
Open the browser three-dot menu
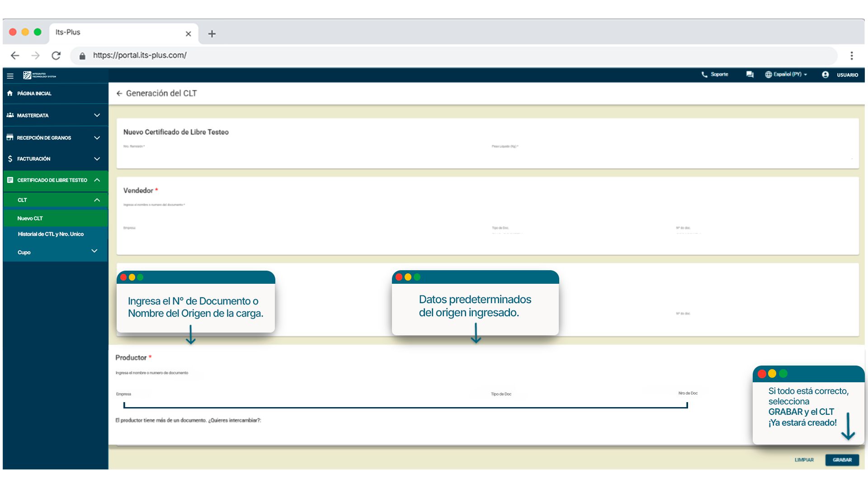(x=851, y=56)
